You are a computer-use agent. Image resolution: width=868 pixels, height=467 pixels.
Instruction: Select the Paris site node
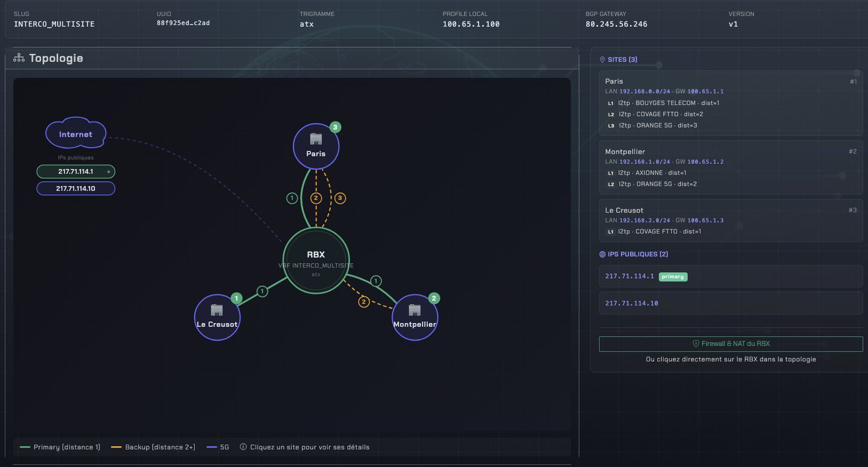(x=316, y=146)
